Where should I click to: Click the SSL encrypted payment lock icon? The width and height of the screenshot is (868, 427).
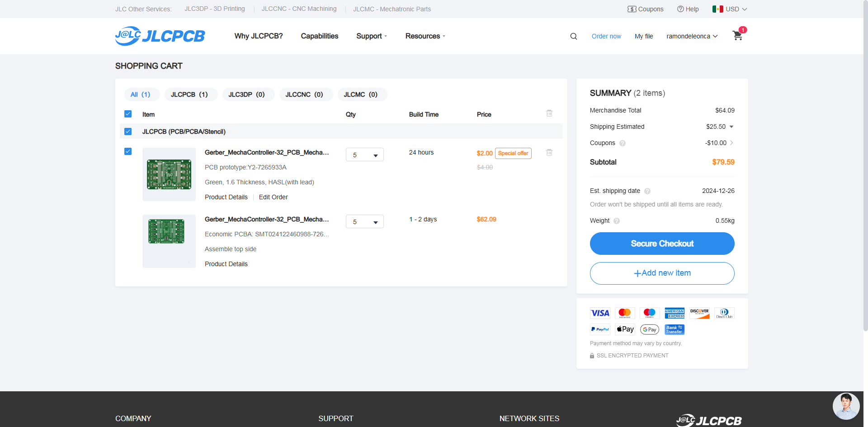point(592,356)
